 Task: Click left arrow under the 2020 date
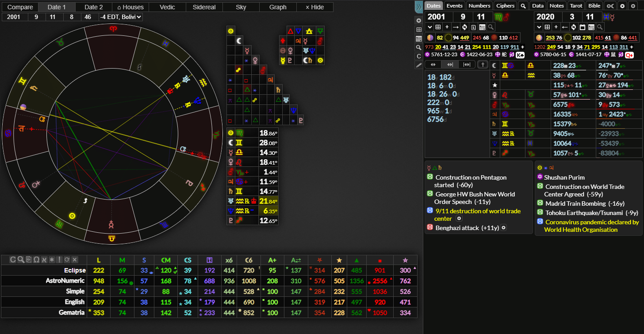566,27
